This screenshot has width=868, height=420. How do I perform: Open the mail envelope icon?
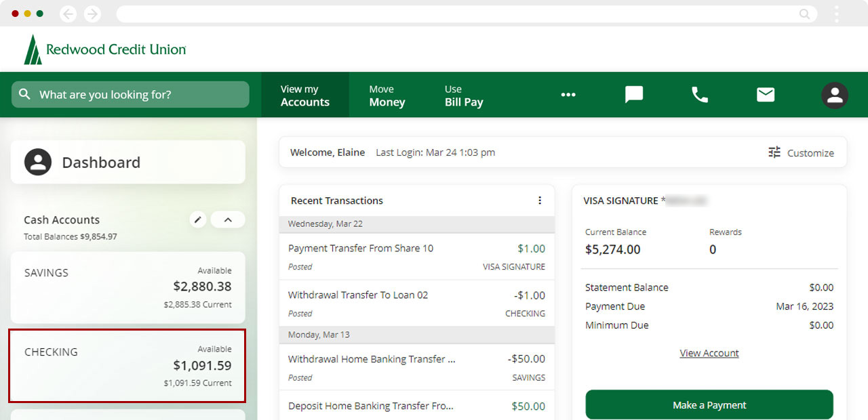[766, 95]
